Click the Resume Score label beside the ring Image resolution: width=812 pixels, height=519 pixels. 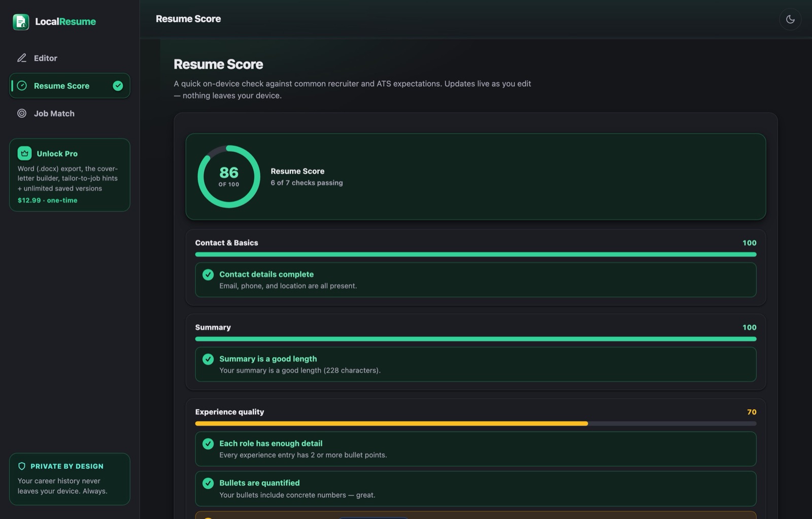click(297, 171)
